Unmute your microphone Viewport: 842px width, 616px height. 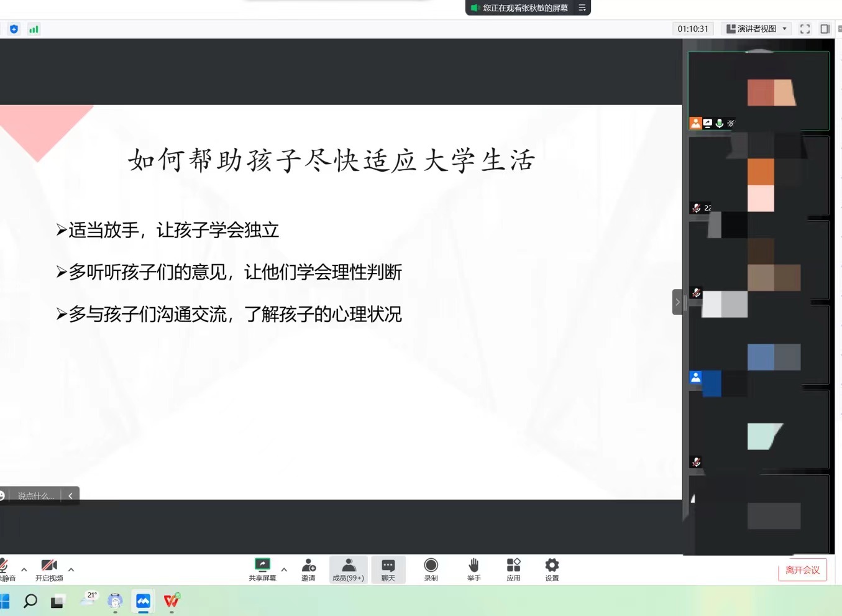[5, 569]
